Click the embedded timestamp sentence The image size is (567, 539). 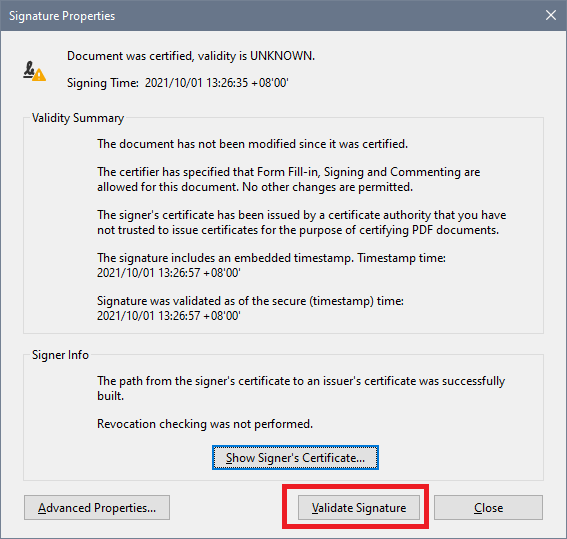[271, 265]
